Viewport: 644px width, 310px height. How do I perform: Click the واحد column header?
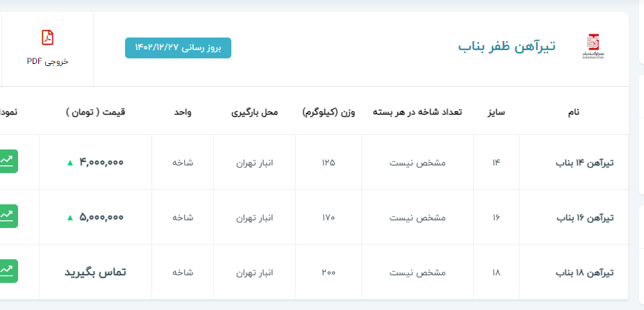coord(183,111)
